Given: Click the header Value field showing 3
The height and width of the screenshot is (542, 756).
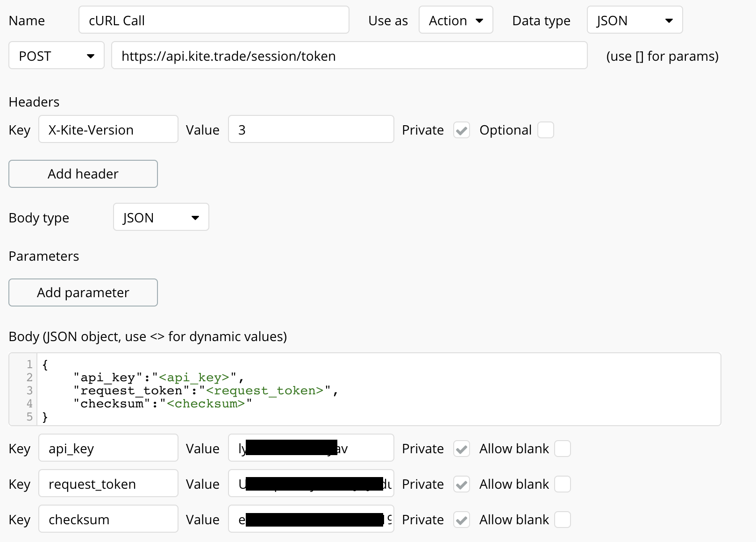Looking at the screenshot, I should [x=311, y=129].
